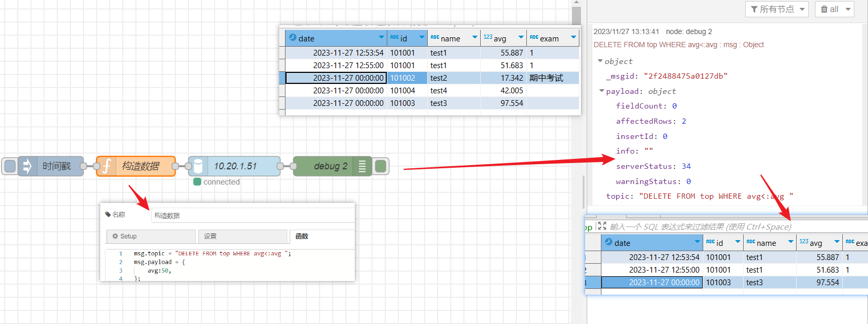Click the date column clock icon upper table
Image resolution: width=868 pixels, height=324 pixels.
pyautogui.click(x=293, y=38)
